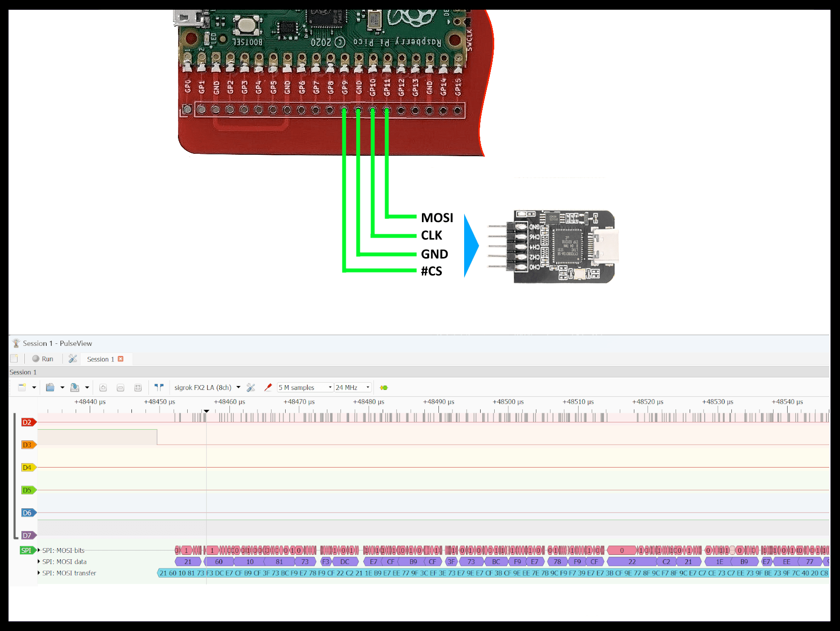840x631 pixels.
Task: Select the zoom-out toolbar icon
Action: coord(120,387)
